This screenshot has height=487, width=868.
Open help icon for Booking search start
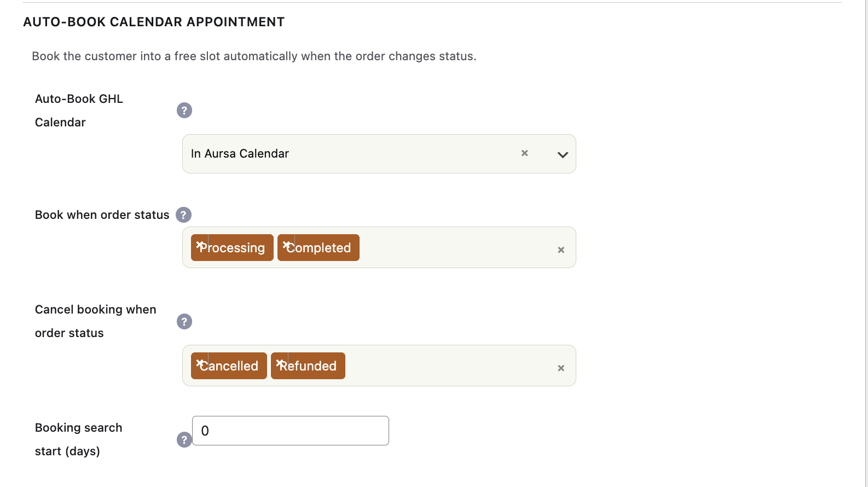click(184, 440)
